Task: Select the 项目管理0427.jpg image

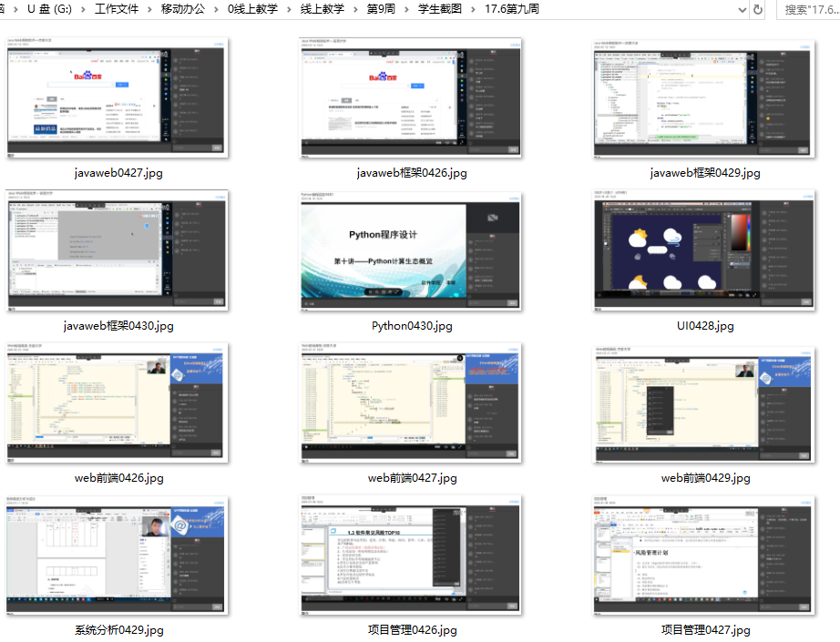Action: [x=702, y=555]
